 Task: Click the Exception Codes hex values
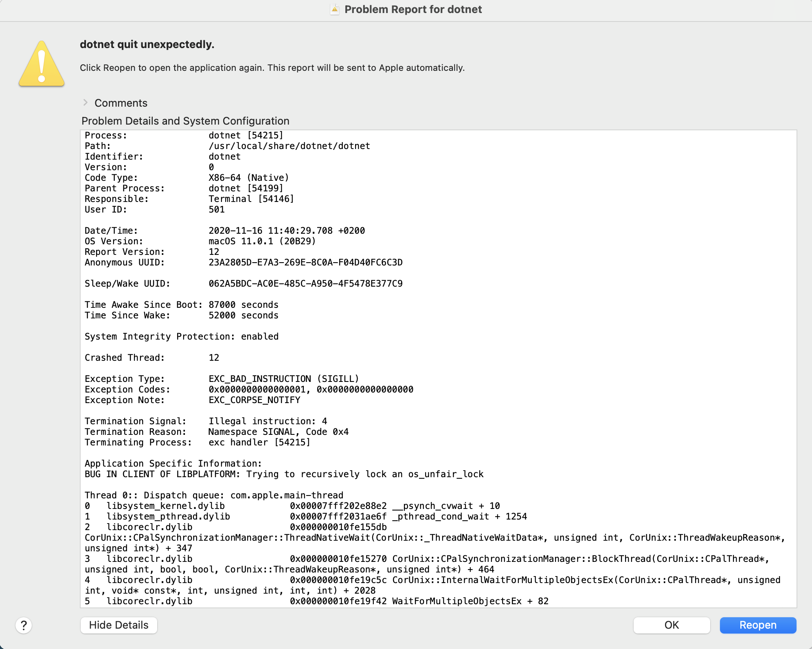[x=311, y=389]
